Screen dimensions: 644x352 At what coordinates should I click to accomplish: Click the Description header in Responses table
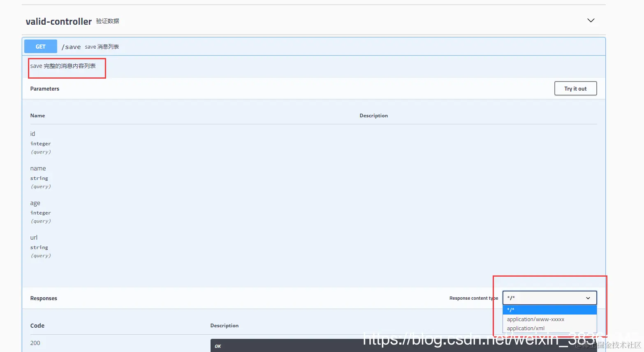[x=224, y=326]
